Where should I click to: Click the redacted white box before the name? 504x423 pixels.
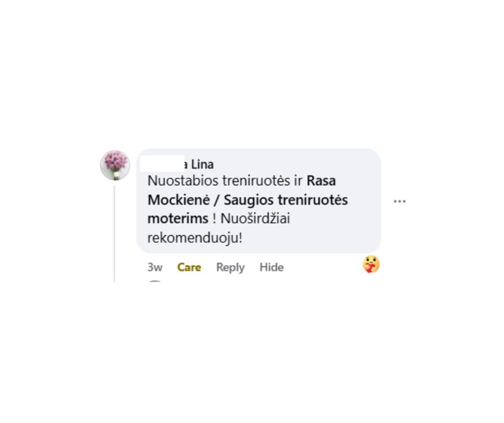pos(162,164)
